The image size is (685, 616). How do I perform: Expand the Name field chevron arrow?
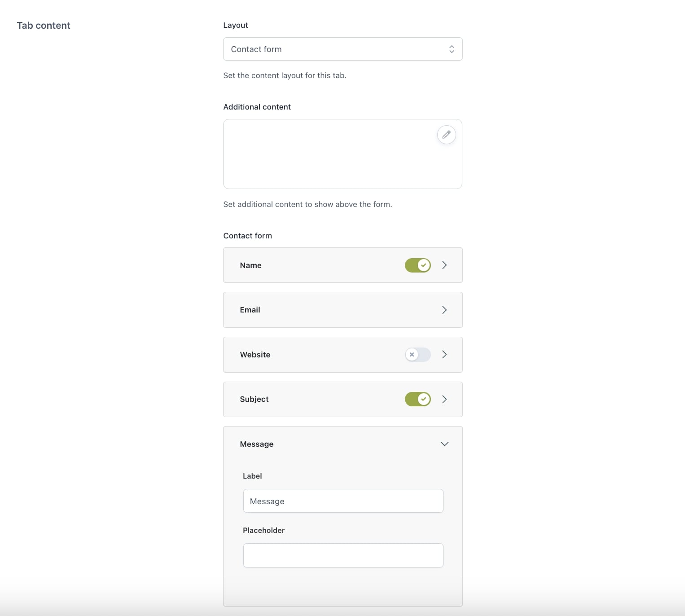coord(444,265)
